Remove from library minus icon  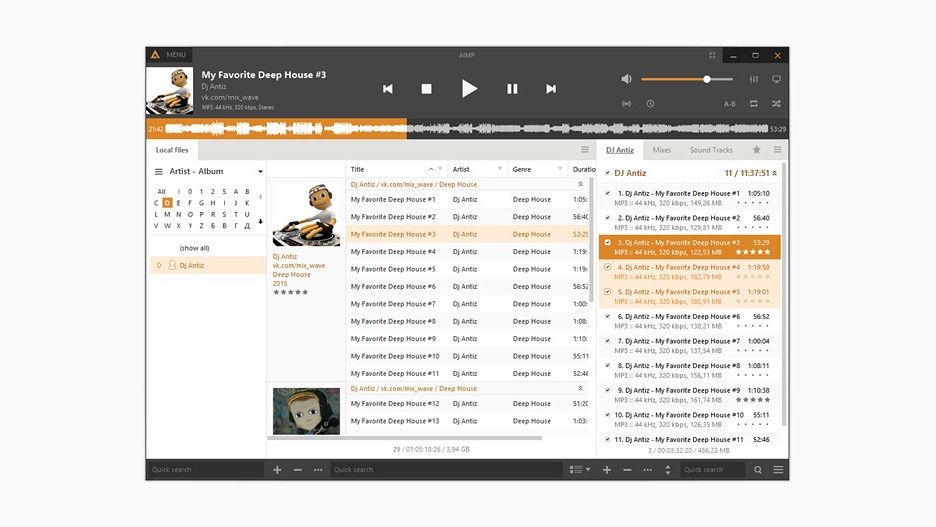click(297, 470)
